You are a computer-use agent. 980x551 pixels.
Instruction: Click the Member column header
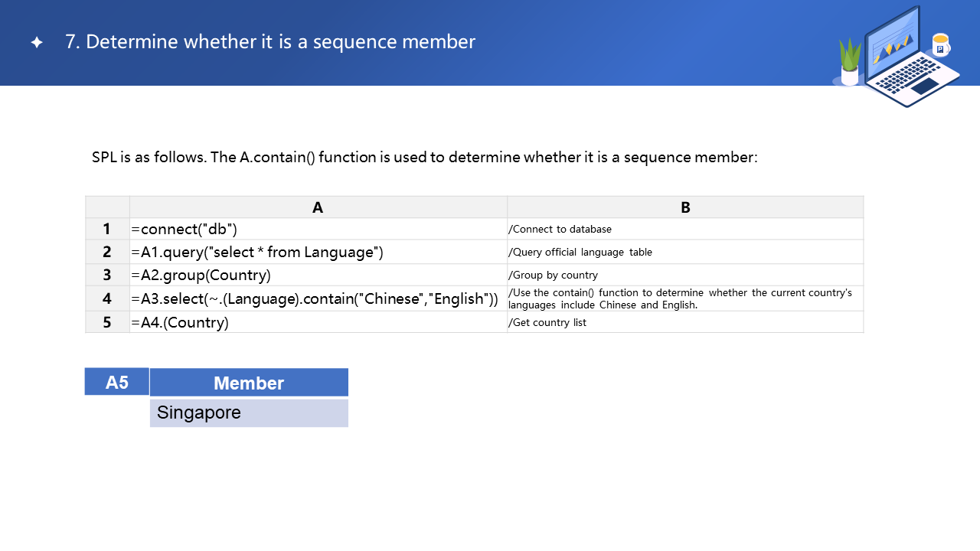249,383
